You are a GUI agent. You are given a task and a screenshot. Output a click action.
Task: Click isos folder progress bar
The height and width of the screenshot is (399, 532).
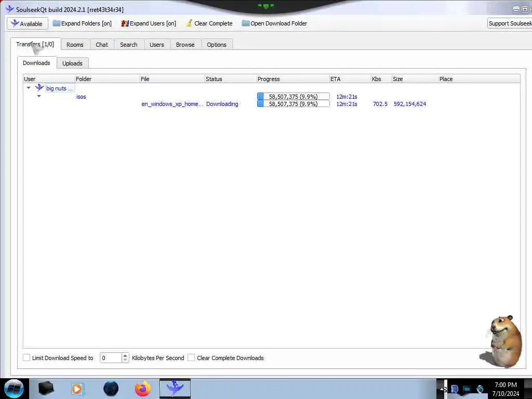pyautogui.click(x=293, y=96)
